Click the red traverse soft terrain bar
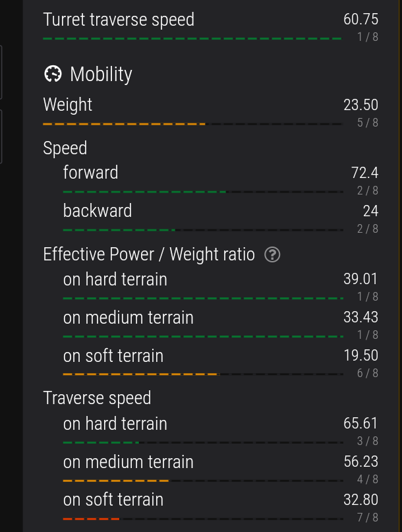 (x=91, y=519)
